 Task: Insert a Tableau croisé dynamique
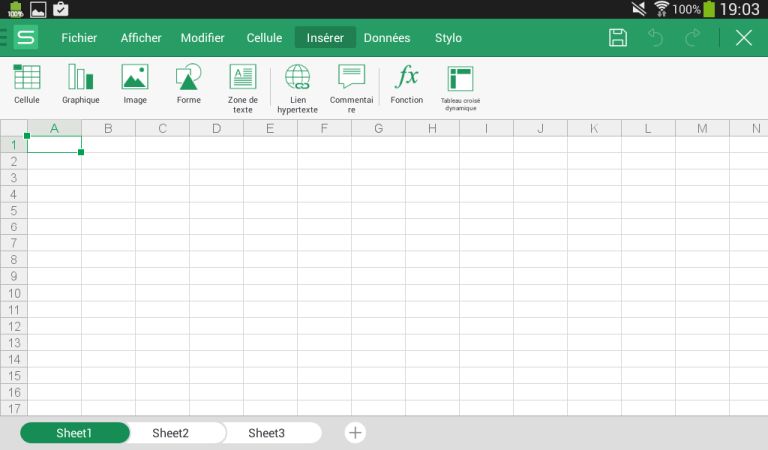460,89
